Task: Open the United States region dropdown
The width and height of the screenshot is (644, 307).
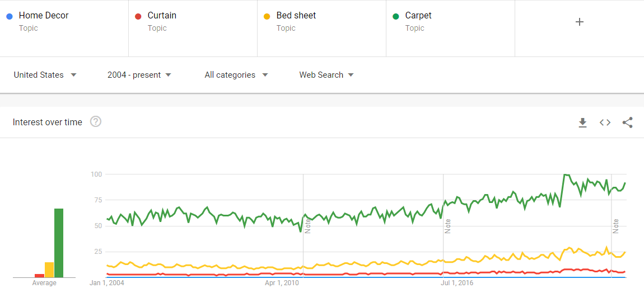Action: pyautogui.click(x=45, y=75)
